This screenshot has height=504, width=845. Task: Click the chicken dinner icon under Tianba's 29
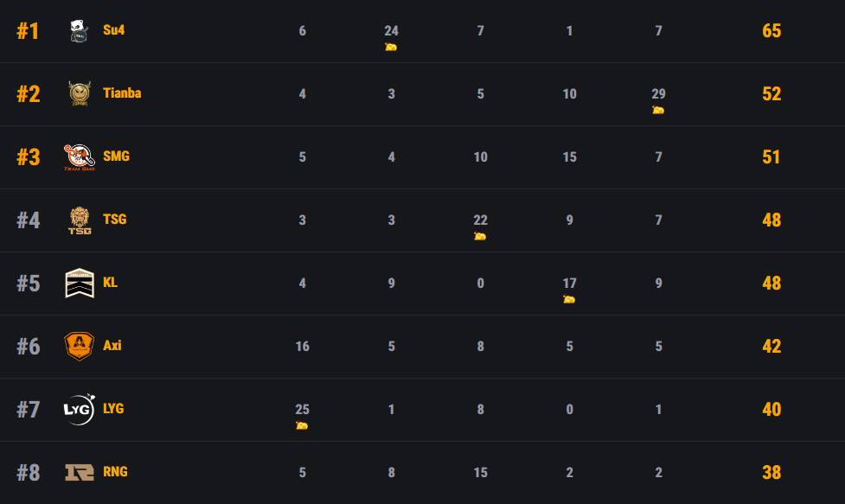coord(658,110)
